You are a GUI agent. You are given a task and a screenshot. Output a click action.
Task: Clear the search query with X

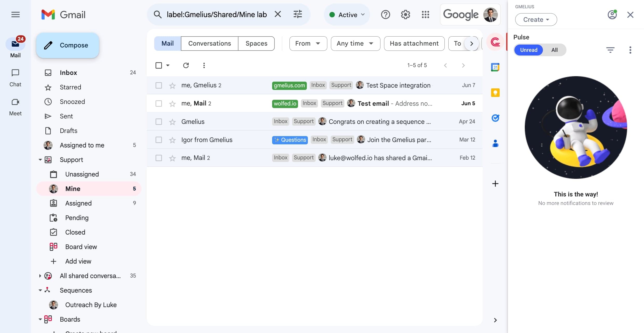278,14
